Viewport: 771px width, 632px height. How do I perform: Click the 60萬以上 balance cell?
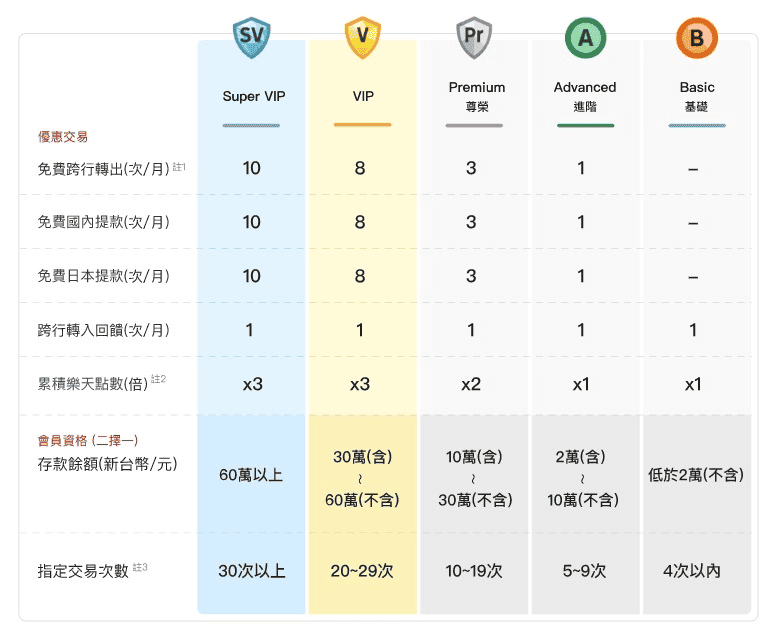[x=251, y=475]
